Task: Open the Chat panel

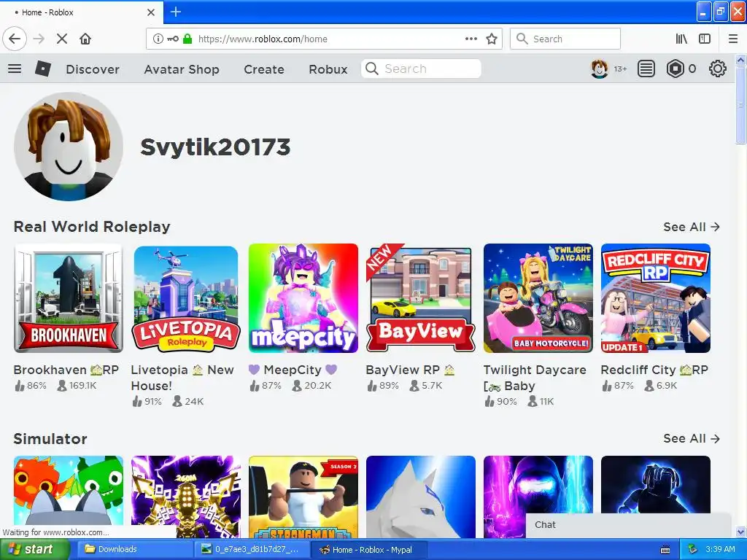Action: 628,525
